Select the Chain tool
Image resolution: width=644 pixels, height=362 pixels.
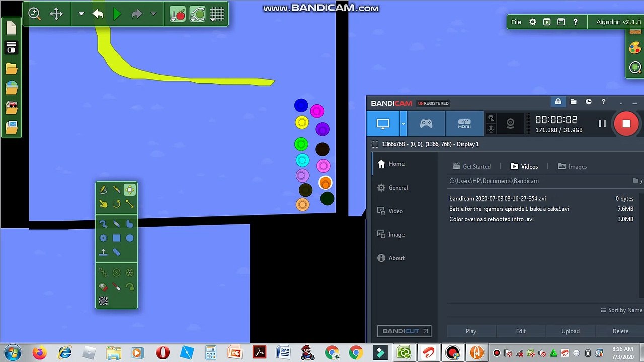[x=116, y=252]
